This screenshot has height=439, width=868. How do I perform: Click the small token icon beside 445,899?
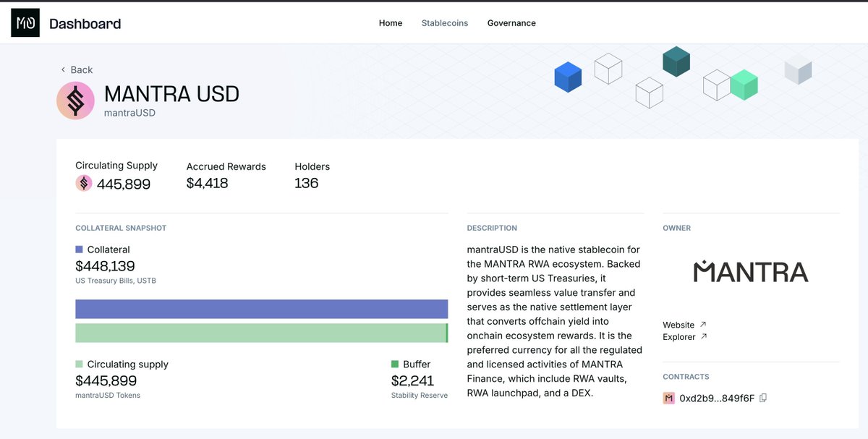[x=84, y=184]
